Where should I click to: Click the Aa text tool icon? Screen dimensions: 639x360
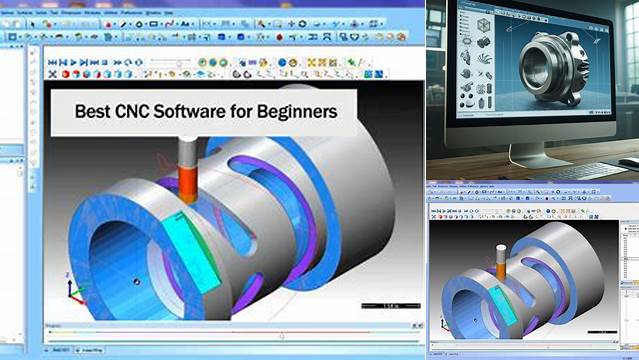point(185,24)
